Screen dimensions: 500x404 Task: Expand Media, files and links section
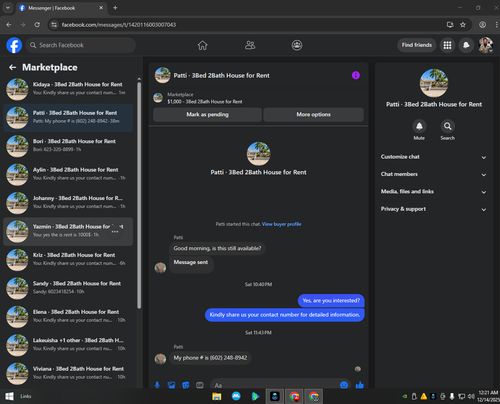pos(434,191)
